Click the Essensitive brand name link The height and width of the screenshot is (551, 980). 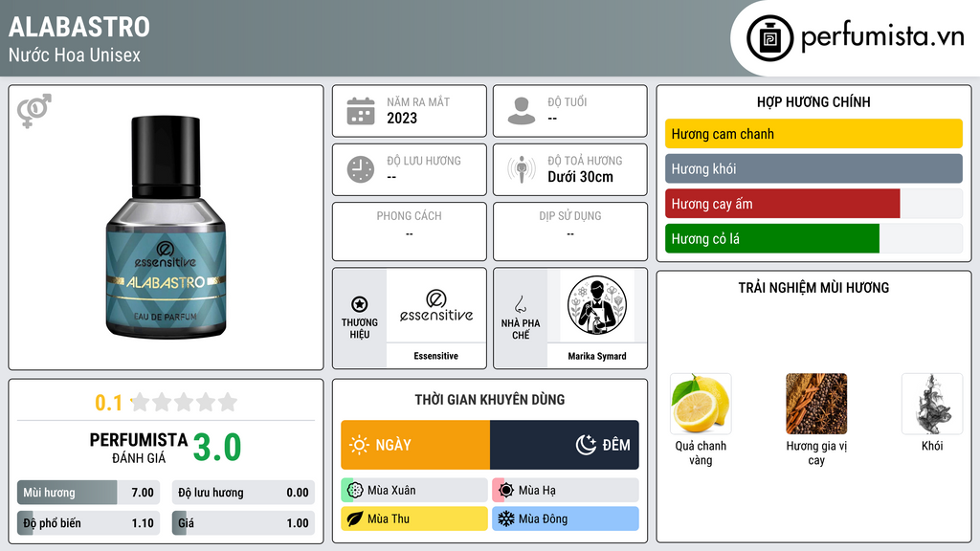[435, 356]
